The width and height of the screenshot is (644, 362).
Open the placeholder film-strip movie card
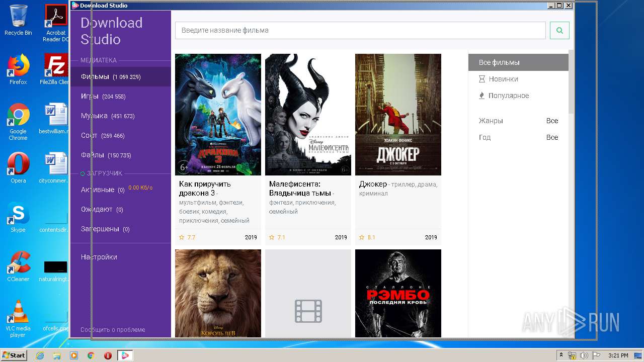(x=308, y=293)
